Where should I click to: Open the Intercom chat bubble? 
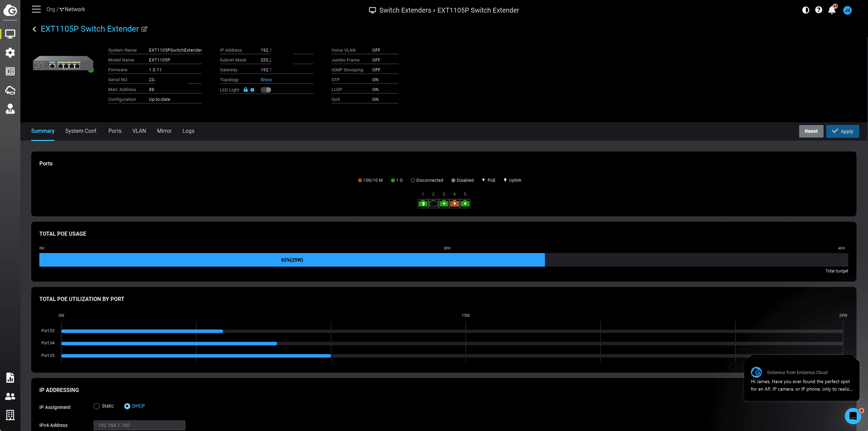point(853,416)
